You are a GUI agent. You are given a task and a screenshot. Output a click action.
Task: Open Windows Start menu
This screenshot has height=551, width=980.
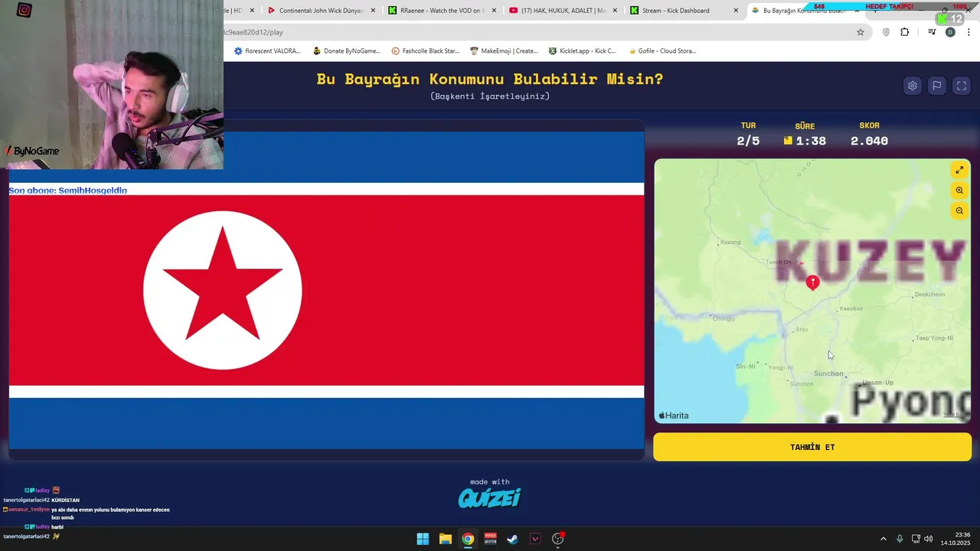coord(423,539)
